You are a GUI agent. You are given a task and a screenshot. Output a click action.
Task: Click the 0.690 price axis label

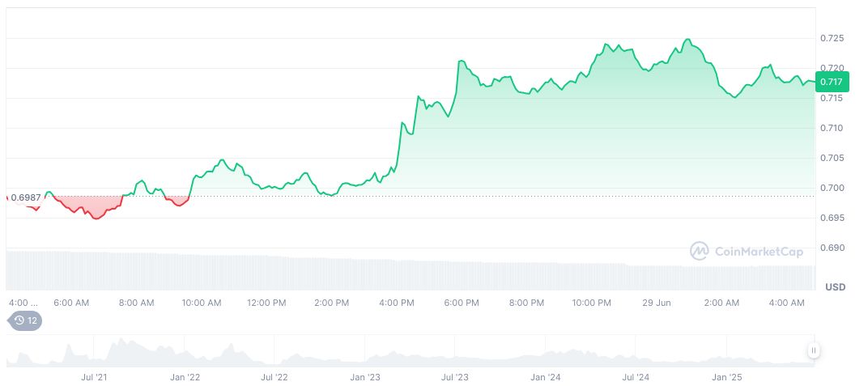tap(832, 248)
